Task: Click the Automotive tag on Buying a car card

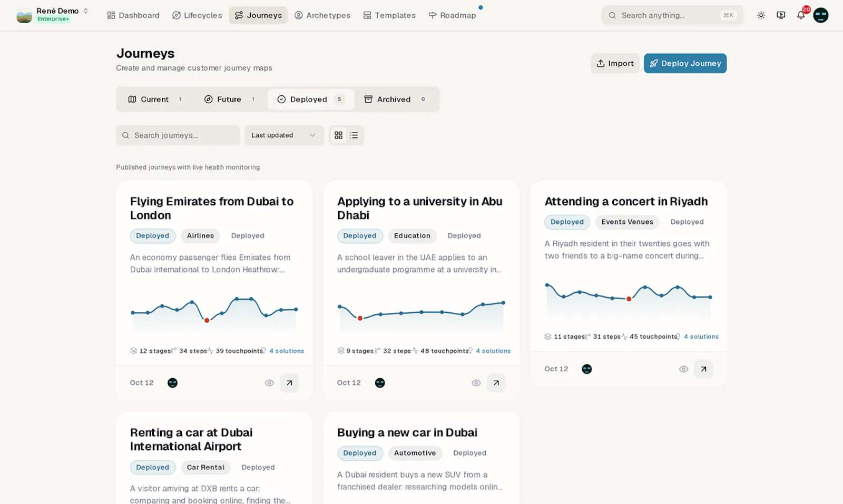Action: (415, 453)
